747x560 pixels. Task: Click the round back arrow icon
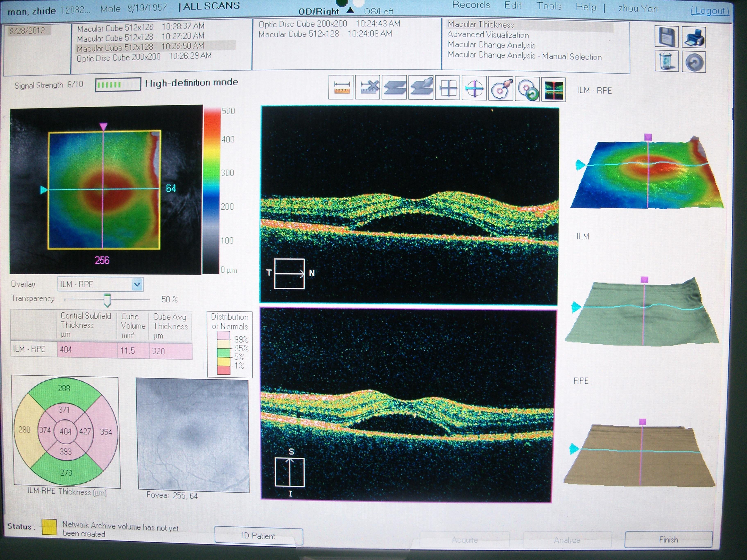tap(694, 61)
